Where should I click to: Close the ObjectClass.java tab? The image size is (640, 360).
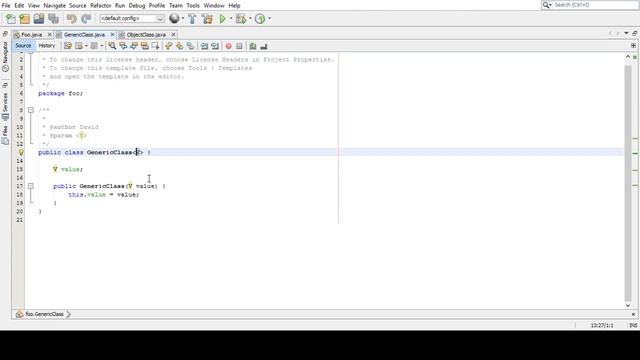click(173, 35)
